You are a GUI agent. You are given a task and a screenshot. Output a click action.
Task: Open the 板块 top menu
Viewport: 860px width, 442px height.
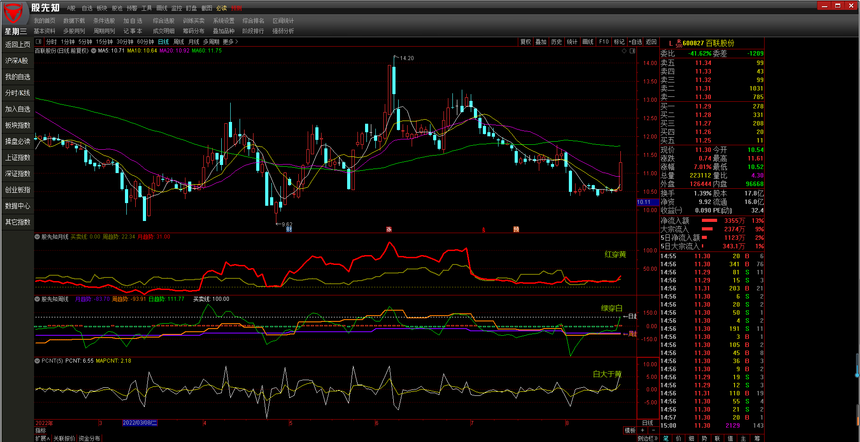(102, 8)
